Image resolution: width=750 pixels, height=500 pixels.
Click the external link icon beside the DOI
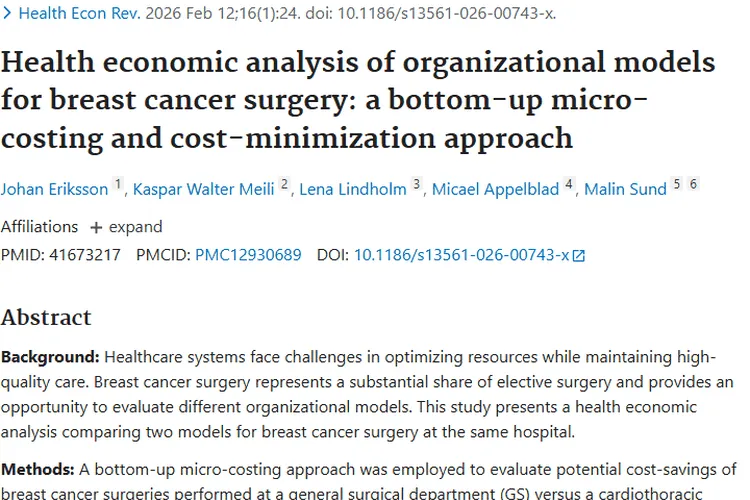[578, 256]
